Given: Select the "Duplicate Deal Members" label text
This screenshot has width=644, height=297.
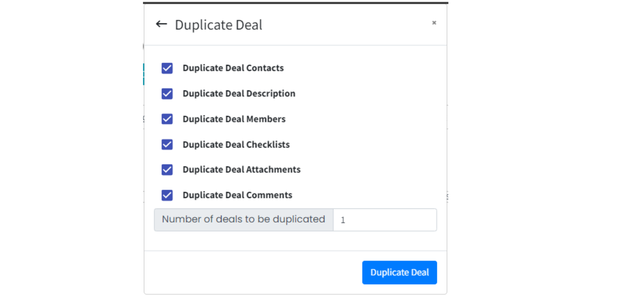Looking at the screenshot, I should point(234,119).
